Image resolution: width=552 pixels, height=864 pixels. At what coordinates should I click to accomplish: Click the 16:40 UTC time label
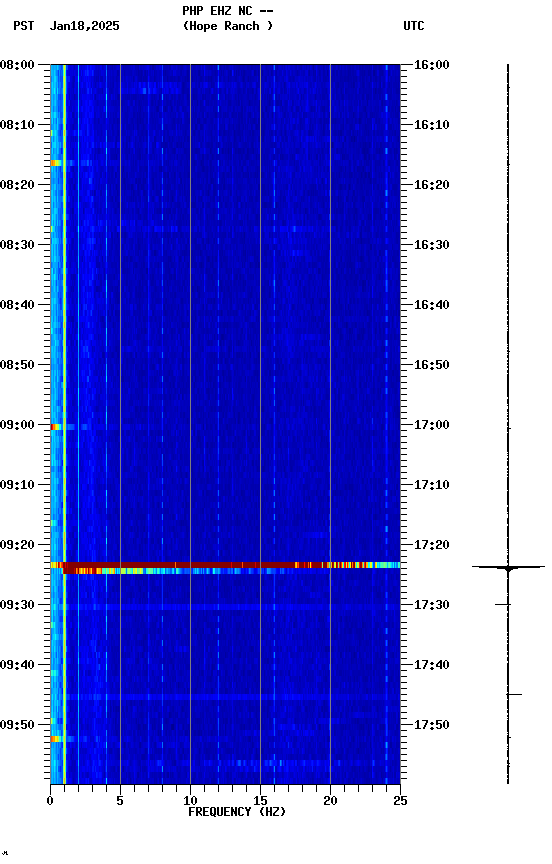point(432,305)
